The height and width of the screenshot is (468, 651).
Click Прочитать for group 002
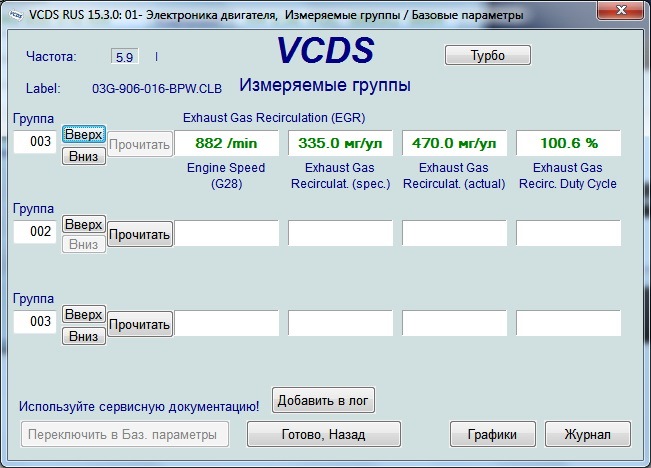click(x=140, y=234)
